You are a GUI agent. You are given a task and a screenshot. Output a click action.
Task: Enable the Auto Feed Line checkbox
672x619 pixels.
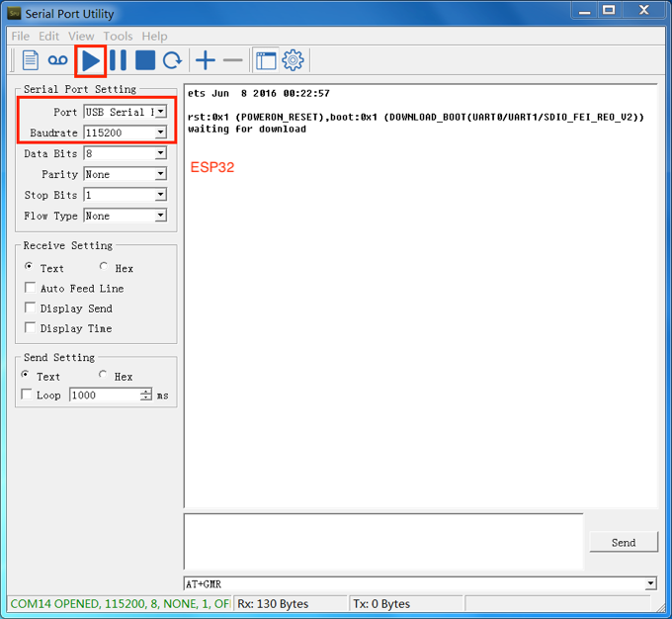point(31,288)
